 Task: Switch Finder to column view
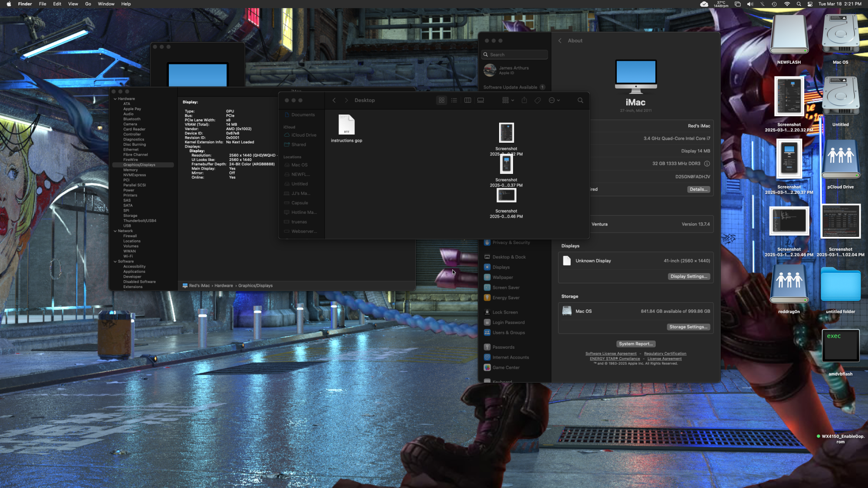click(467, 100)
